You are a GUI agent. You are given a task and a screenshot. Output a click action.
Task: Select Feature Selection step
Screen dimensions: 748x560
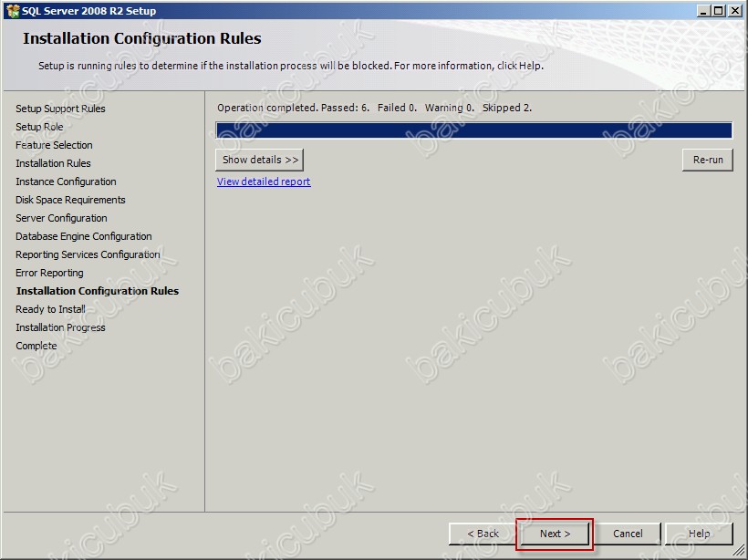coord(54,145)
